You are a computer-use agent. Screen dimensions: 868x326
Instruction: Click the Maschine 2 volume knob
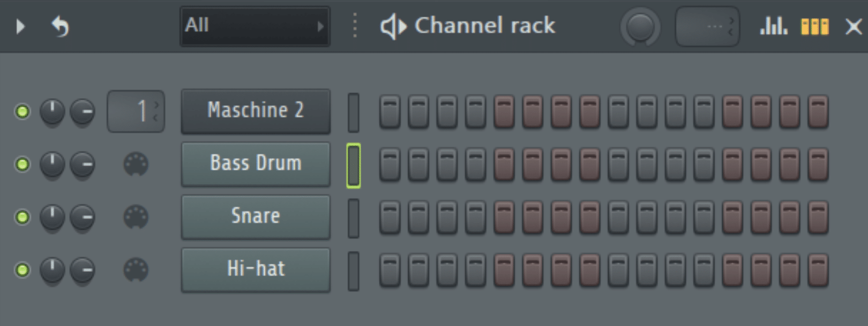click(83, 112)
